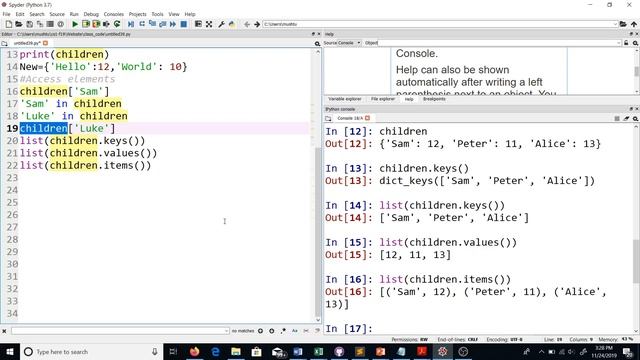This screenshot has height=360, width=640.
Task: Open the Run menu
Action: (74, 14)
